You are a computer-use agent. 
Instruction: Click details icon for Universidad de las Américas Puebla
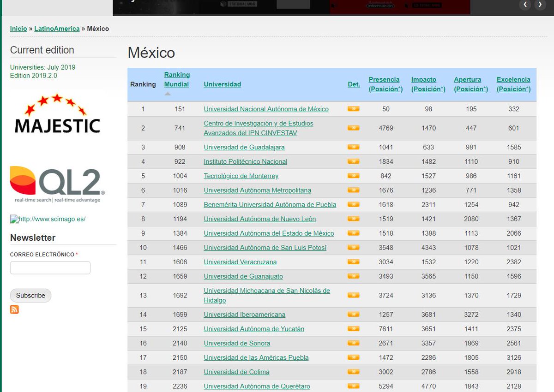[354, 357]
